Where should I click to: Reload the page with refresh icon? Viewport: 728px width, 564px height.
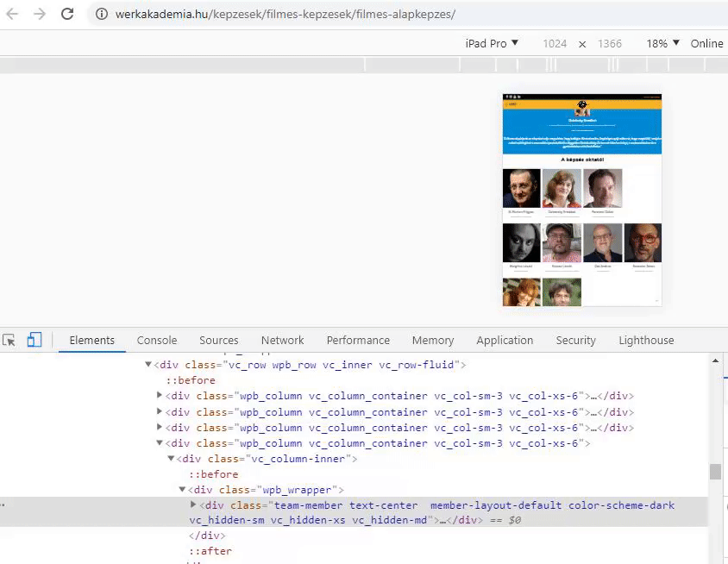click(x=67, y=14)
